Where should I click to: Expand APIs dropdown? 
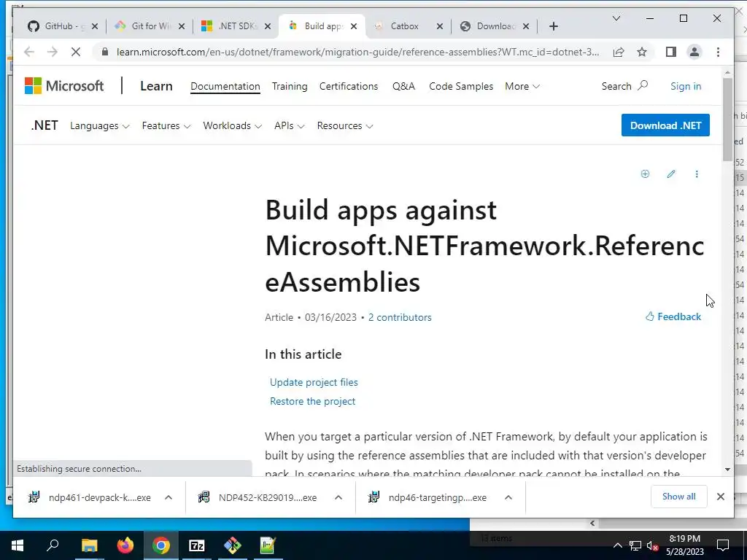tap(289, 125)
